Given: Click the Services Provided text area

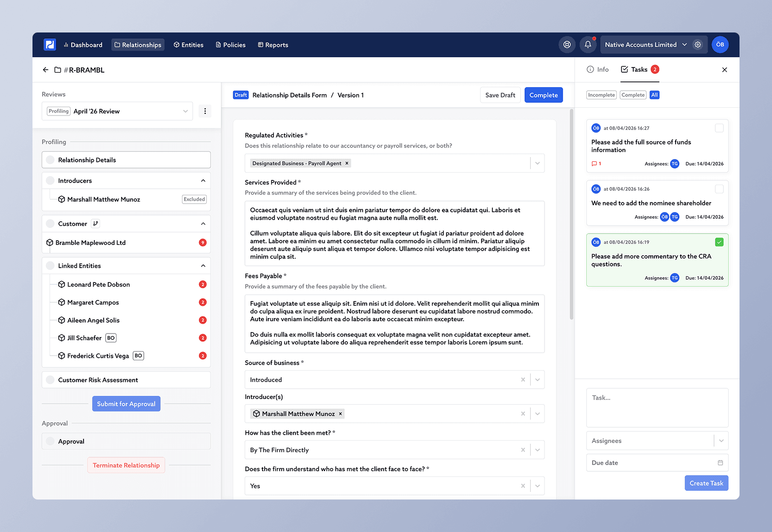Looking at the screenshot, I should [395, 234].
